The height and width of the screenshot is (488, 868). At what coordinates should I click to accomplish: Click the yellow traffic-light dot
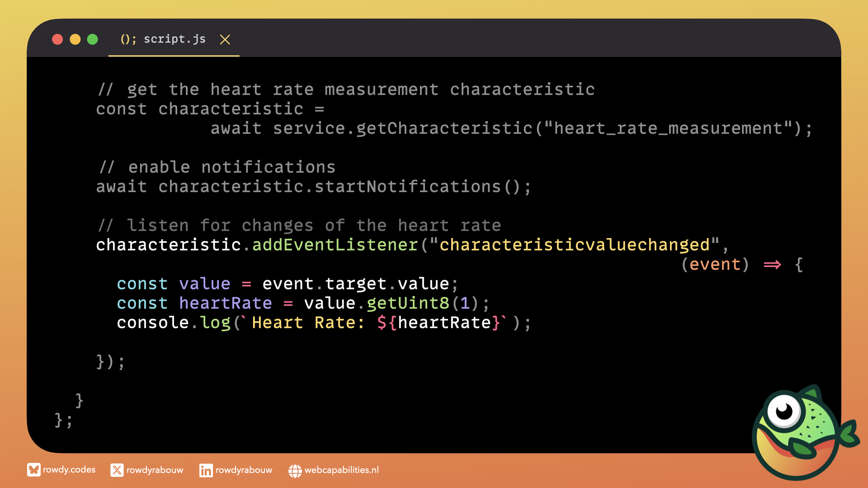tap(75, 39)
